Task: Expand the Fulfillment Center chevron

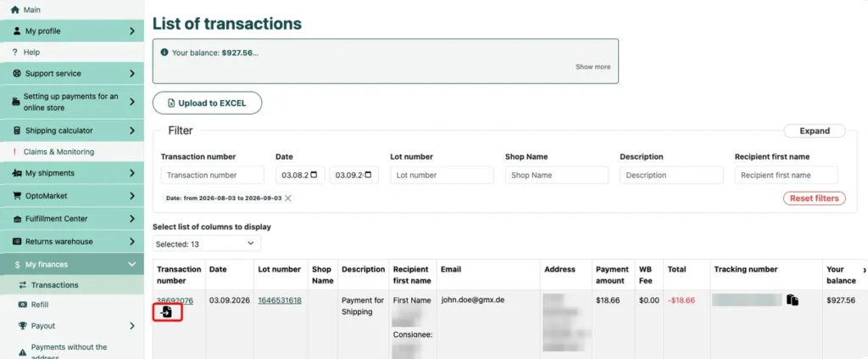Action: coord(131,219)
